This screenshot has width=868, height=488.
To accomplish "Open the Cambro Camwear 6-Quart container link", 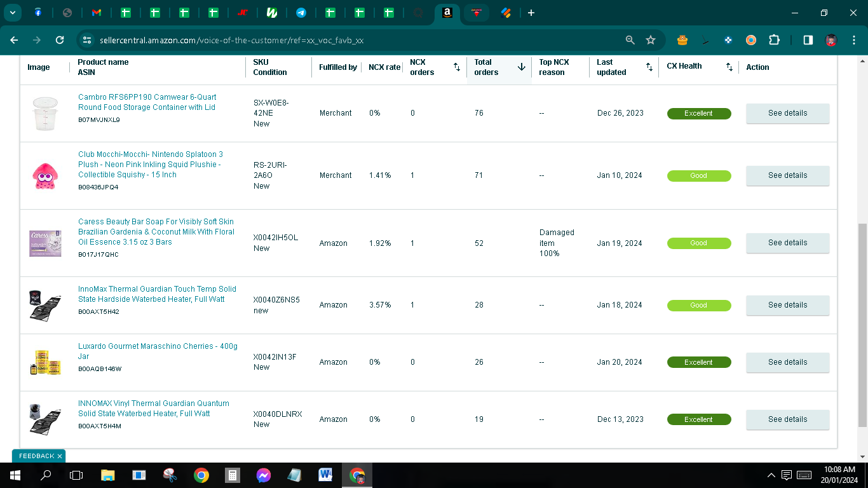I will coord(147,102).
